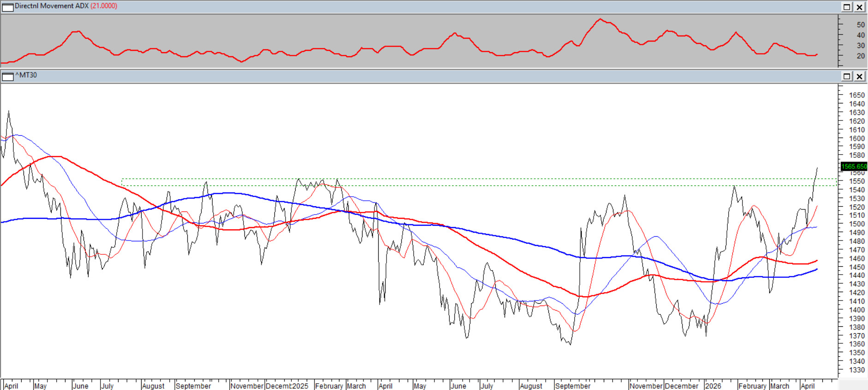Click the left end of green dashed resistance band

pos(122,182)
